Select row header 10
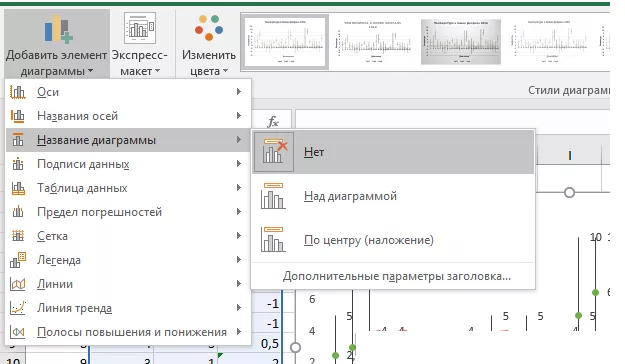 13,361
